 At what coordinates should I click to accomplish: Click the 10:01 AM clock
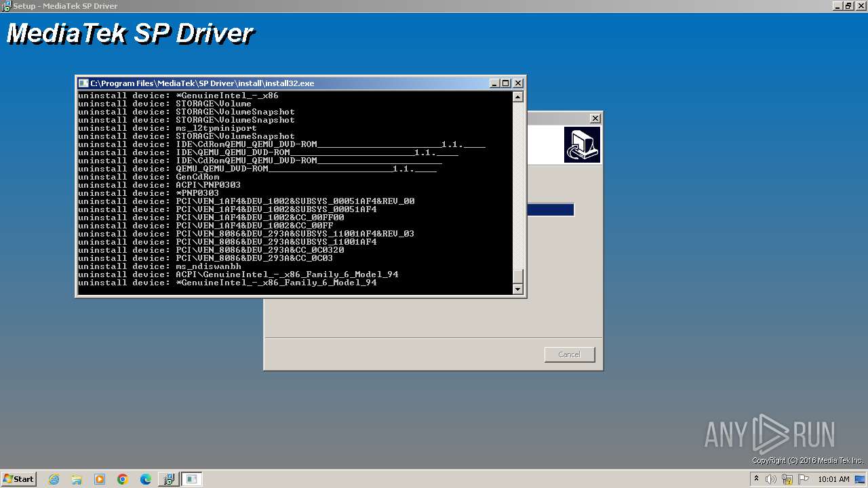pyautogui.click(x=833, y=479)
